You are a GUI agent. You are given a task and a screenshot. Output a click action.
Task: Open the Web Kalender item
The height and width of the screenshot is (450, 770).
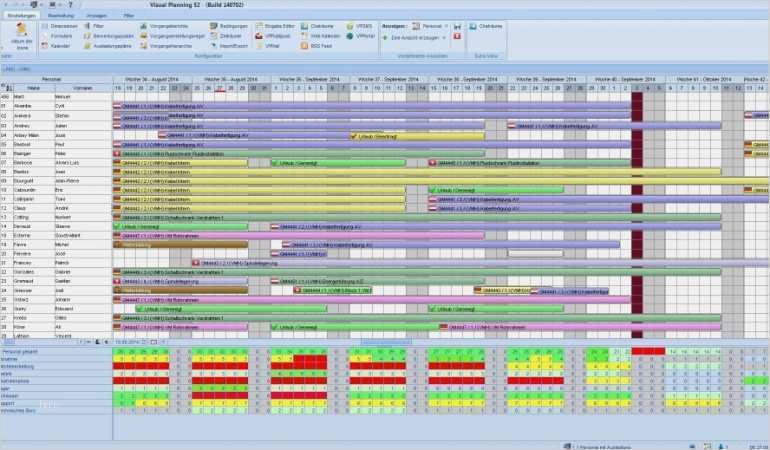pyautogui.click(x=322, y=36)
